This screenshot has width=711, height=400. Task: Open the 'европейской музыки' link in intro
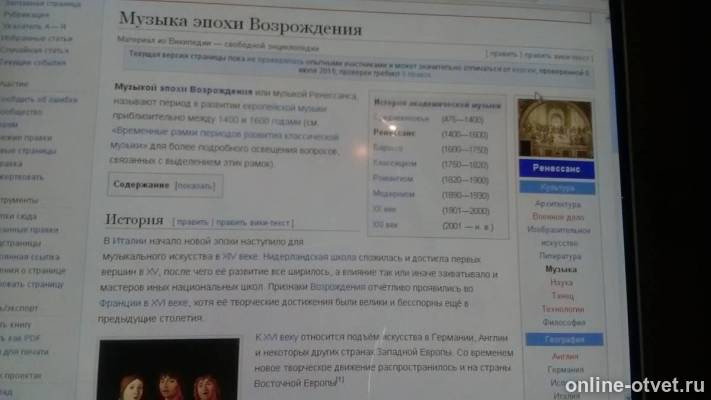[x=284, y=108]
